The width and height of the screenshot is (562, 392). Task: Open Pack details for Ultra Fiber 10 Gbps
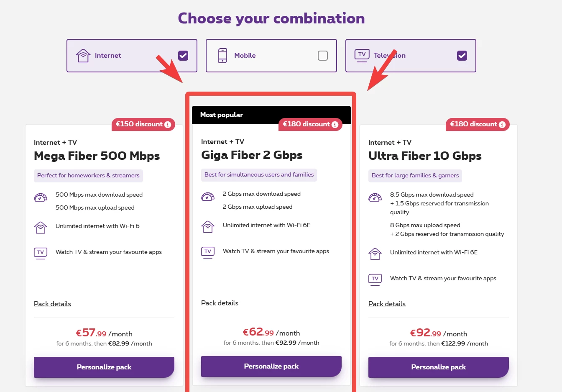pos(387,304)
